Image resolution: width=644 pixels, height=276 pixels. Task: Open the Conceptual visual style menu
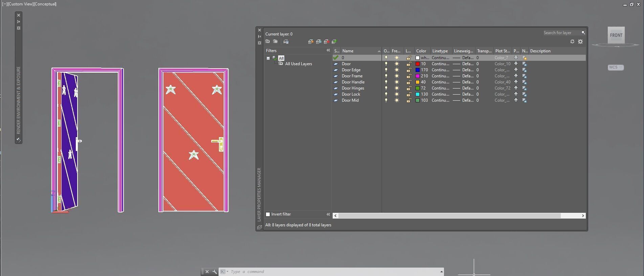pyautogui.click(x=45, y=4)
